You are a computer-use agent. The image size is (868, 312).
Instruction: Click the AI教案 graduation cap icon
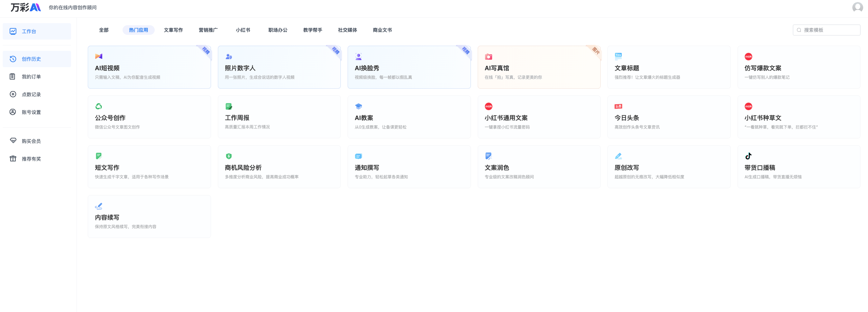pos(359,106)
